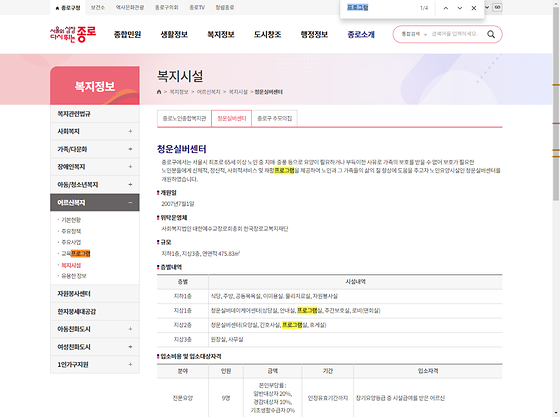This screenshot has width=560, height=417.
Task: Go to next find match arrow
Action: (x=460, y=8)
